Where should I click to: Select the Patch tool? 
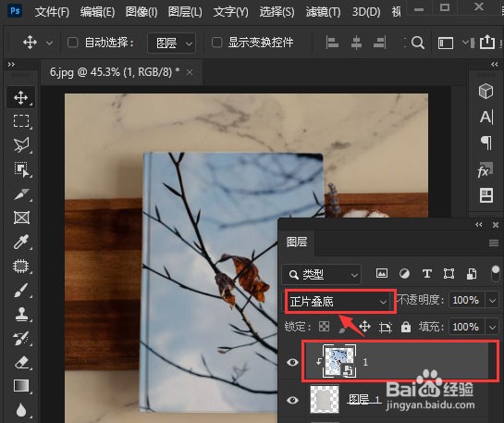(x=21, y=267)
